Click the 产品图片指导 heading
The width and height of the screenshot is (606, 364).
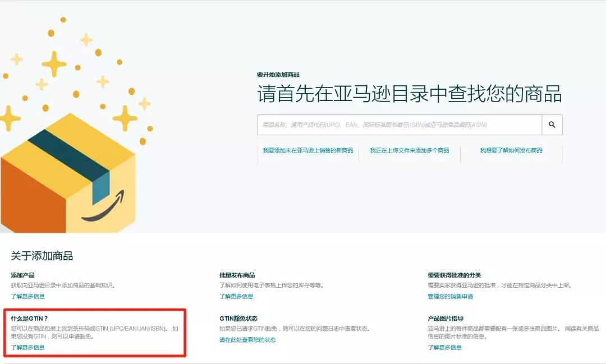click(x=445, y=319)
